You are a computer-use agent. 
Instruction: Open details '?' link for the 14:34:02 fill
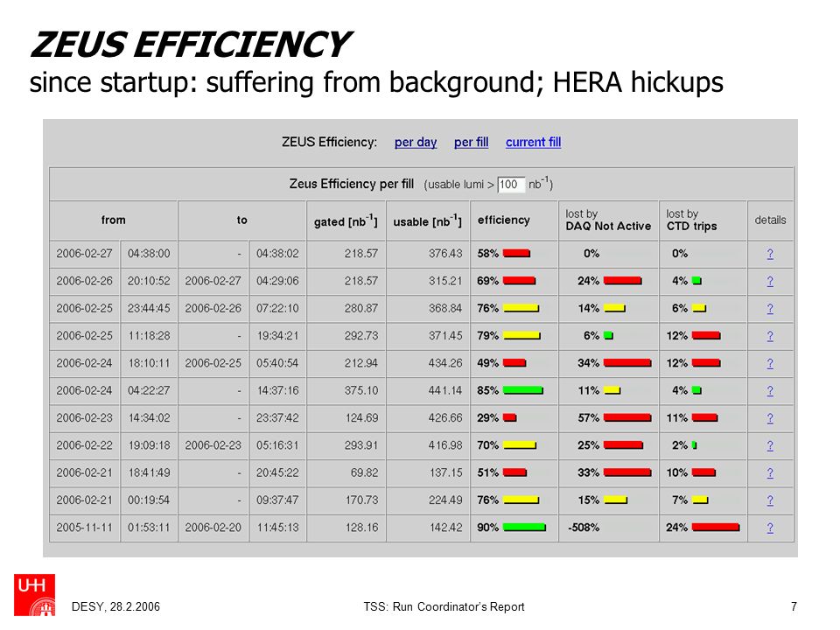click(770, 418)
